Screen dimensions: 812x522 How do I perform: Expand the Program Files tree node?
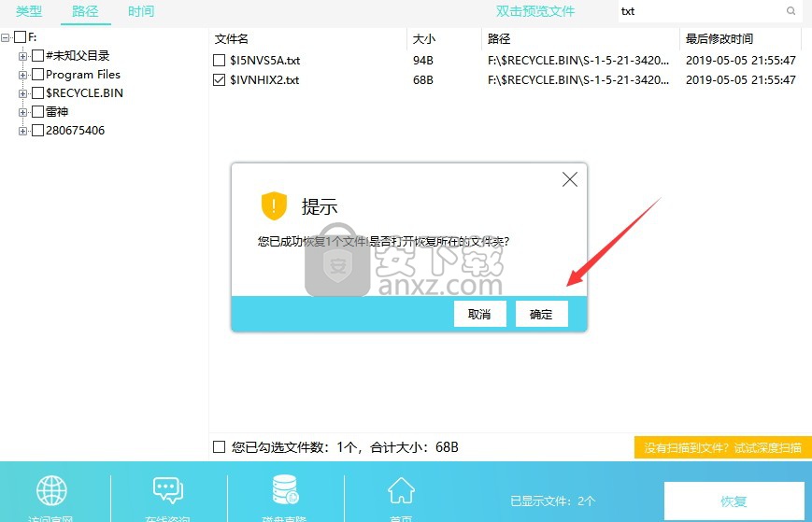pos(22,75)
